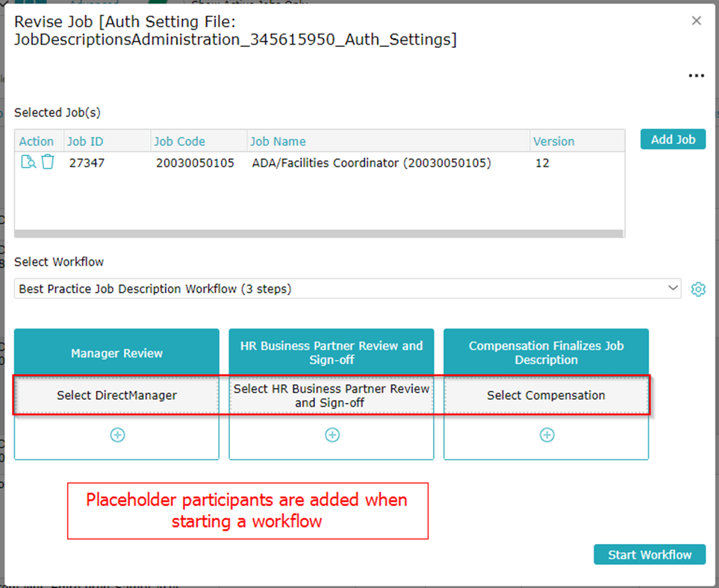Click Select HR Business Partner Review placeholder

(x=332, y=395)
